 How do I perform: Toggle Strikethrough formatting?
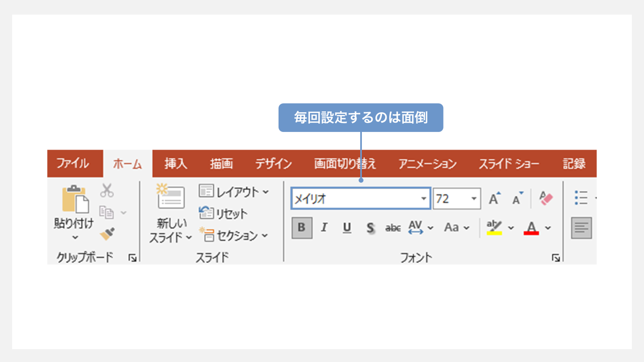coord(393,228)
